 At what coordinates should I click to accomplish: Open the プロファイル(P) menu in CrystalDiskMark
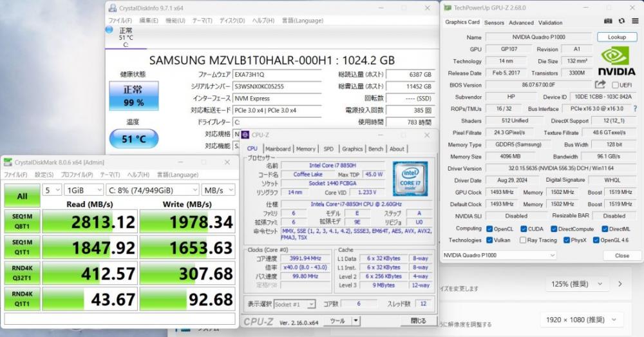click(x=77, y=175)
